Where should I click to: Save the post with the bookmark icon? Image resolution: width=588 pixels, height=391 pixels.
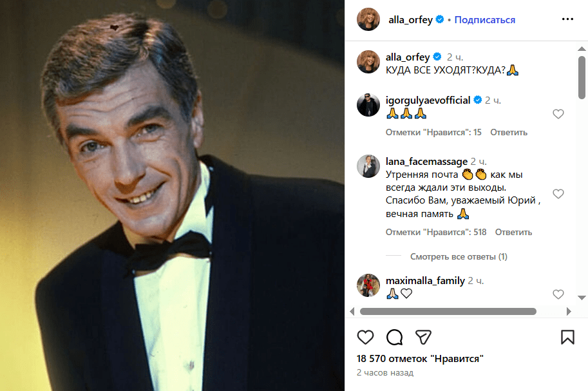click(567, 337)
